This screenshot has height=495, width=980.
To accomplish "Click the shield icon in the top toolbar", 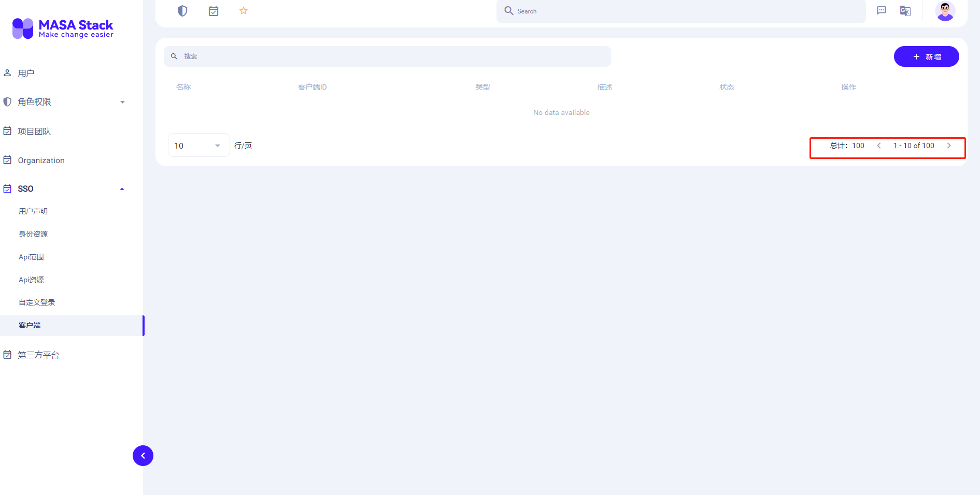I will click(182, 10).
